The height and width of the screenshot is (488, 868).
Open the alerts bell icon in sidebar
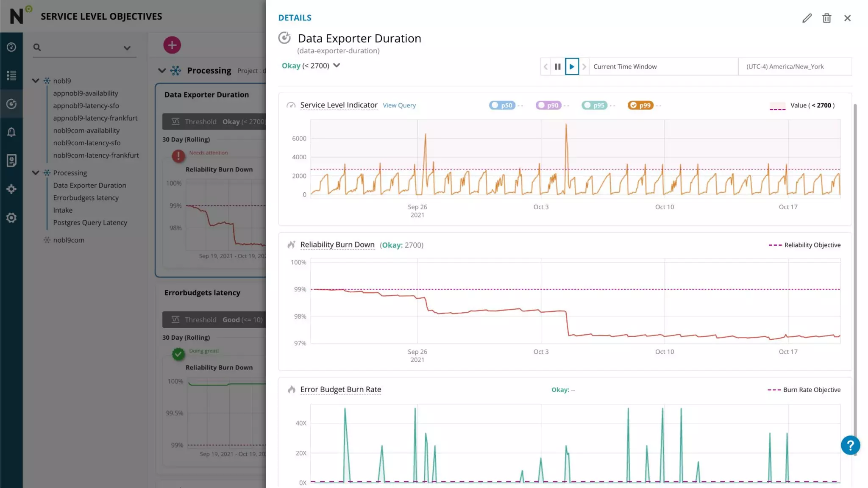pos(11,132)
